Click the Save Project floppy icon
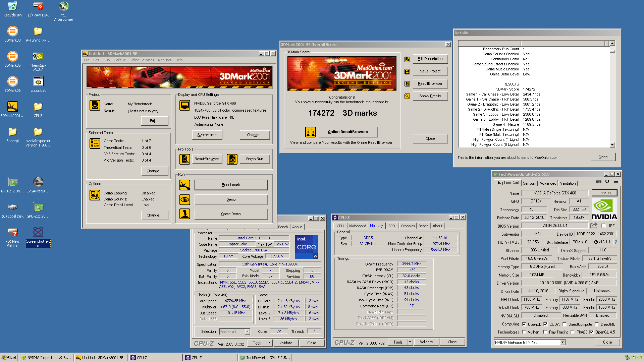This screenshot has height=362, width=644. pyautogui.click(x=407, y=72)
